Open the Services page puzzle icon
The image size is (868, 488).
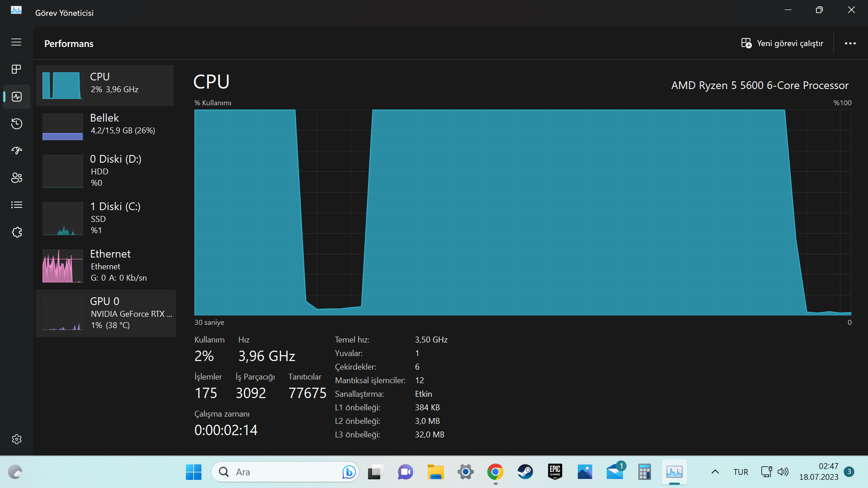tap(17, 232)
